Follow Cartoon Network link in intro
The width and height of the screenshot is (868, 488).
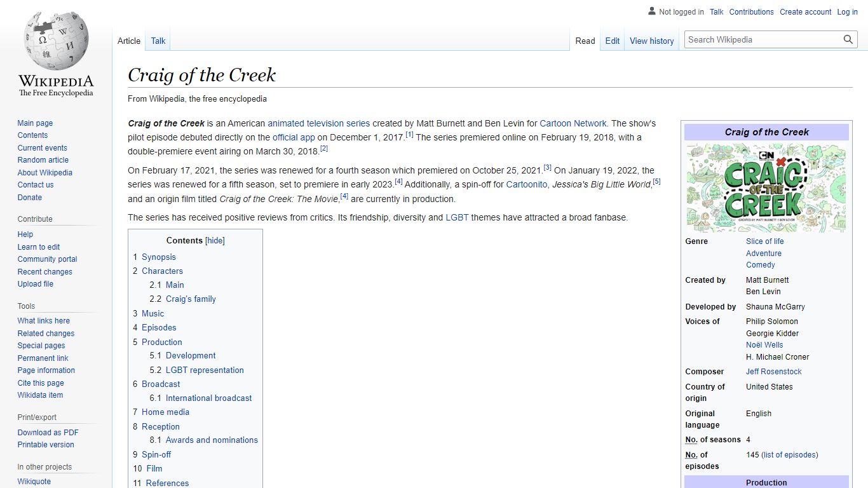573,123
